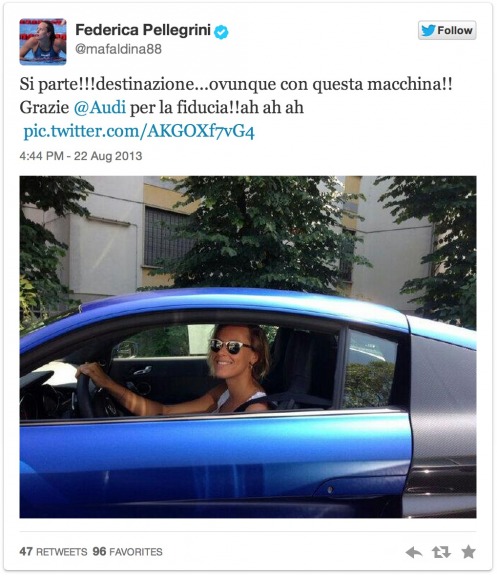The height and width of the screenshot is (576, 497).
Task: Follow Federica Pellegrini
Action: pos(447,30)
